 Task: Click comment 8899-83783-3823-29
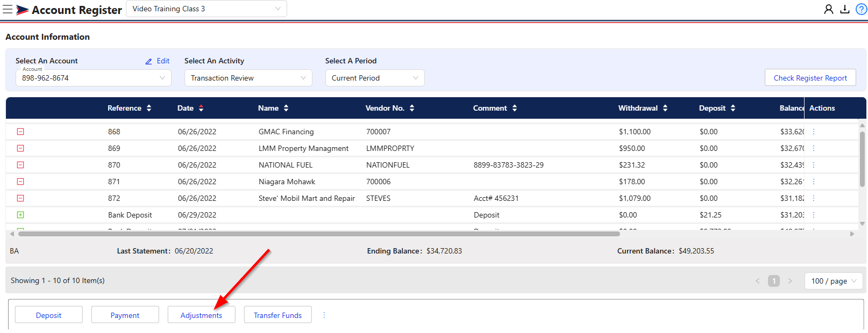coord(509,165)
